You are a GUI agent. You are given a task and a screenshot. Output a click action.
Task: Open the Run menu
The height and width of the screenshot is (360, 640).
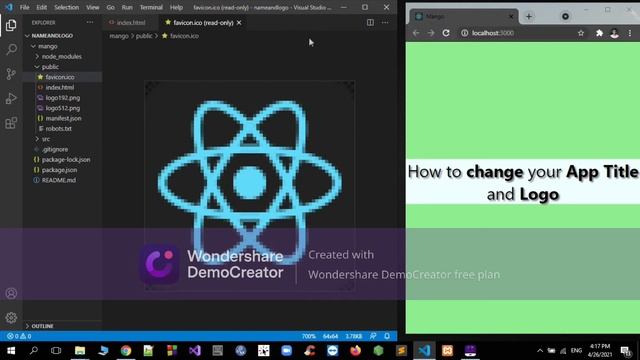(127, 7)
